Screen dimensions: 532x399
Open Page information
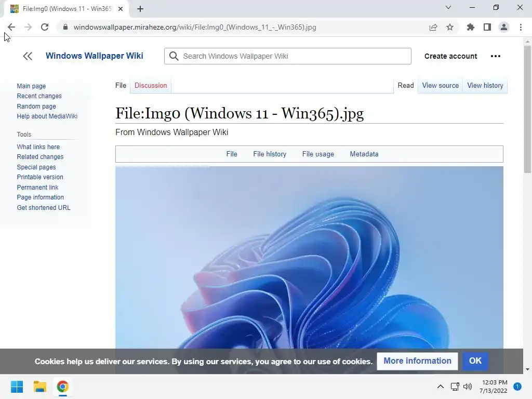click(41, 197)
